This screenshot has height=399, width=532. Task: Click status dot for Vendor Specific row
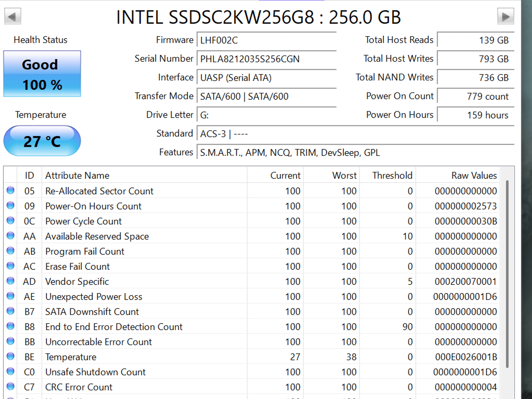(10, 281)
